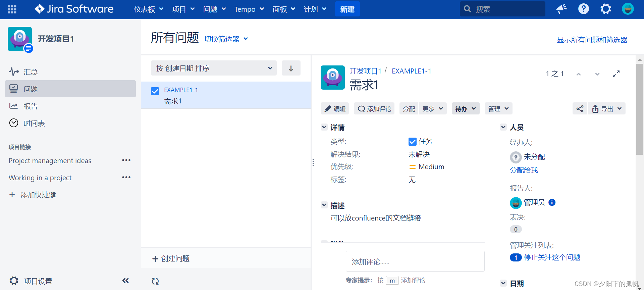Open options for Project management ideas link
The height and width of the screenshot is (290, 644).
(x=126, y=160)
